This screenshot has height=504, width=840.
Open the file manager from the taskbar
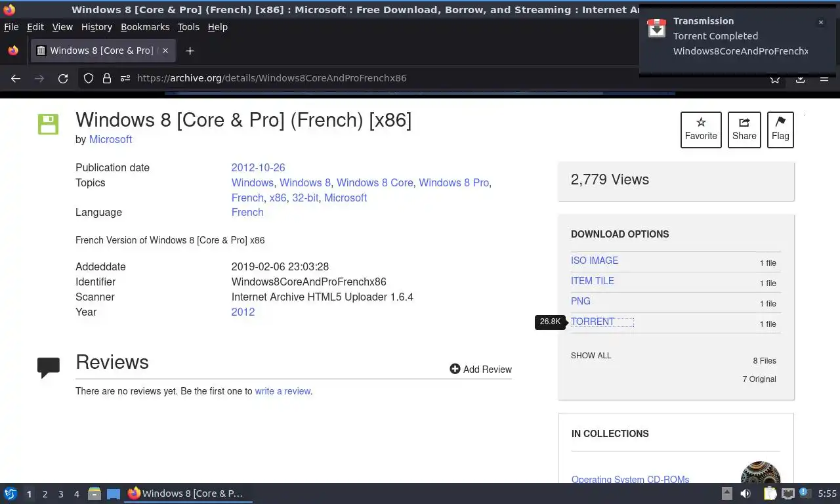(94, 493)
